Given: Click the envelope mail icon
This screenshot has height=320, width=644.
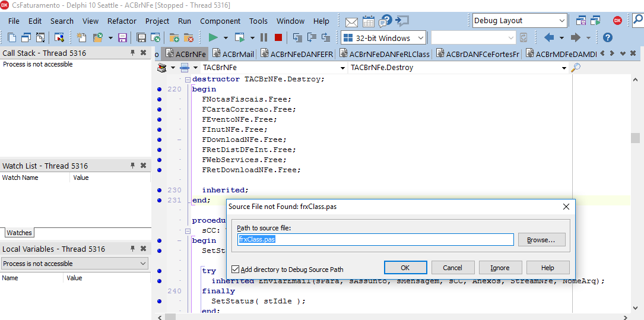Looking at the screenshot, I should [351, 21].
